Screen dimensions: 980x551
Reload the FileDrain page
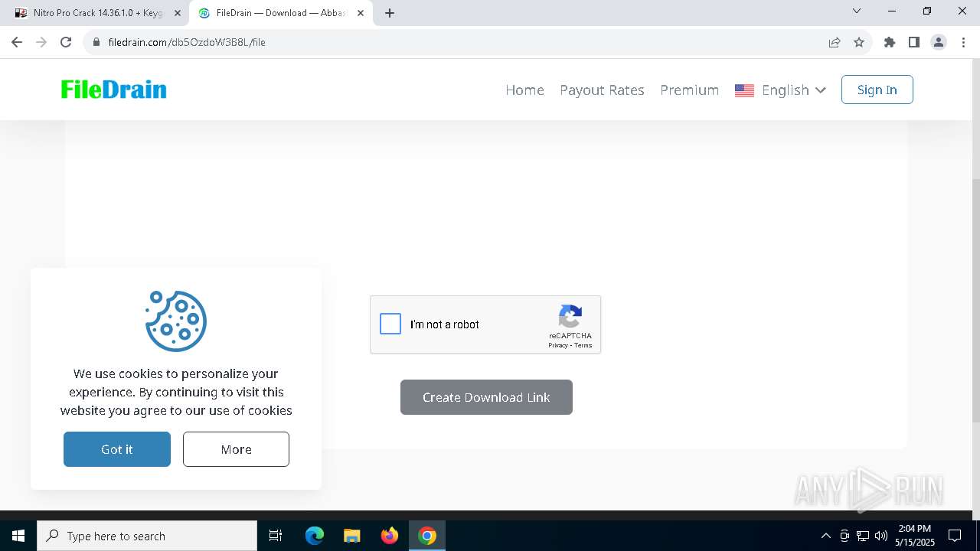click(x=66, y=42)
